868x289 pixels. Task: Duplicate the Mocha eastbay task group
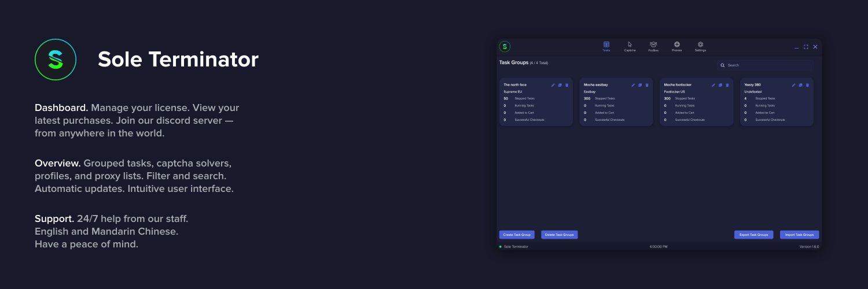640,85
